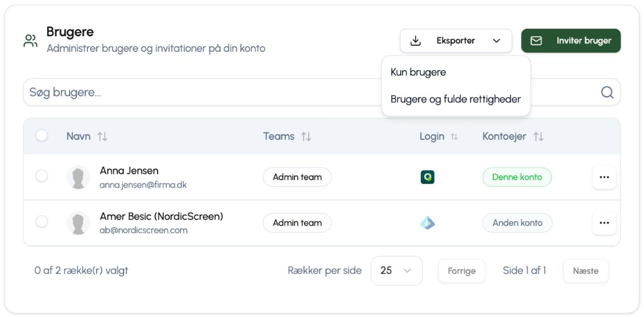Screen dimensions: 644x317
Task: Collapse the Eksporter dropdown chevron
Action: pyautogui.click(x=497, y=41)
